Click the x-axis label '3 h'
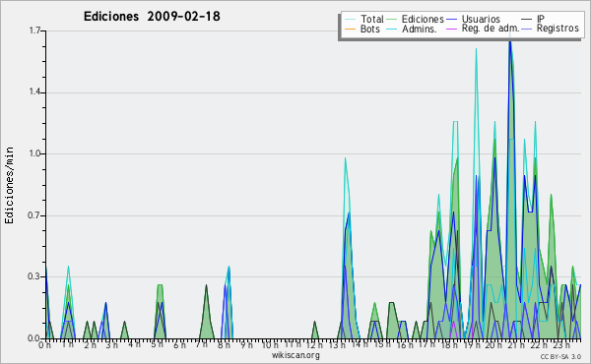Viewport: 591px width, 364px height. [111, 345]
